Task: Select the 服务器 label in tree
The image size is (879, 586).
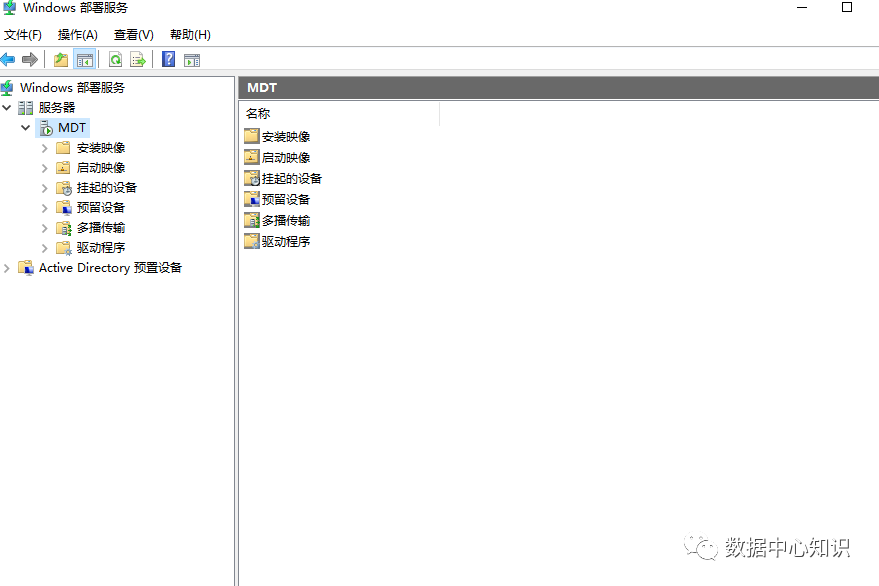Action: pyautogui.click(x=57, y=107)
